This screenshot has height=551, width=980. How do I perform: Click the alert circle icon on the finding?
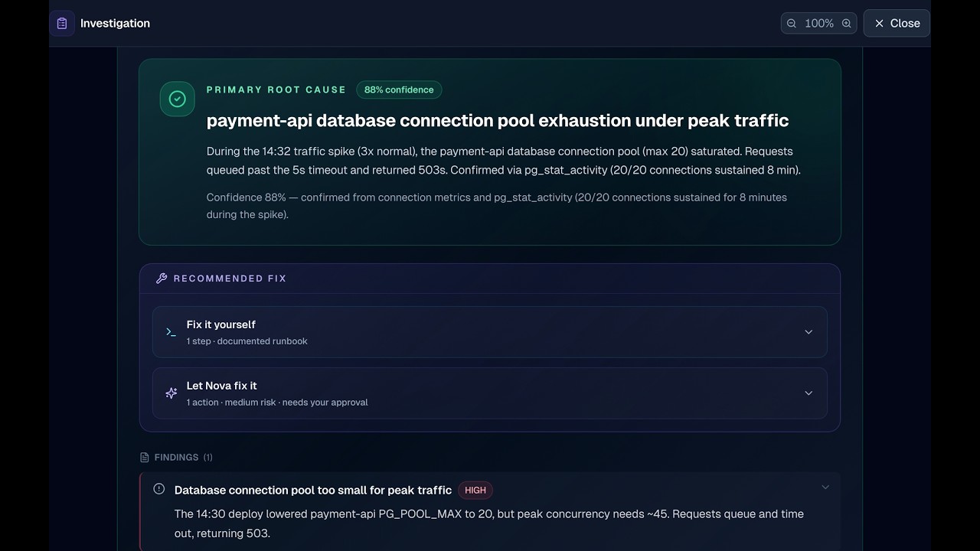159,489
